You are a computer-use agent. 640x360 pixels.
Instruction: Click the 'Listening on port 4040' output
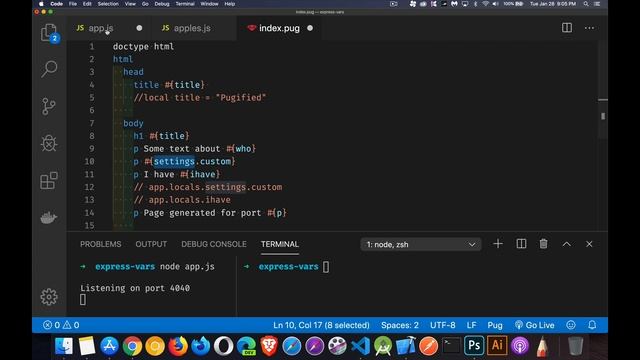[x=135, y=288]
